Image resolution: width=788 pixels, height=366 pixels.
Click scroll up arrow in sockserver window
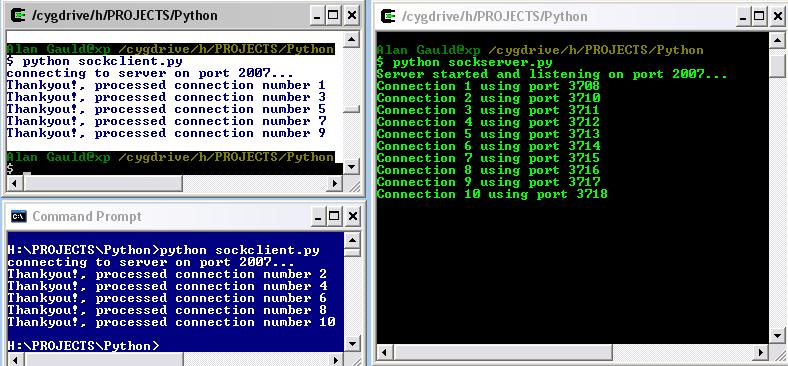(777, 41)
